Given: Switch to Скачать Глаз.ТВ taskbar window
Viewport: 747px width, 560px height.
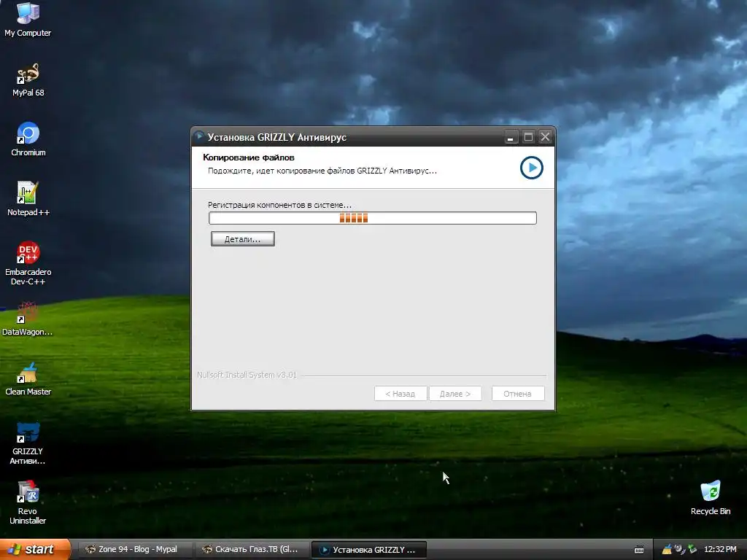Looking at the screenshot, I should point(252,550).
